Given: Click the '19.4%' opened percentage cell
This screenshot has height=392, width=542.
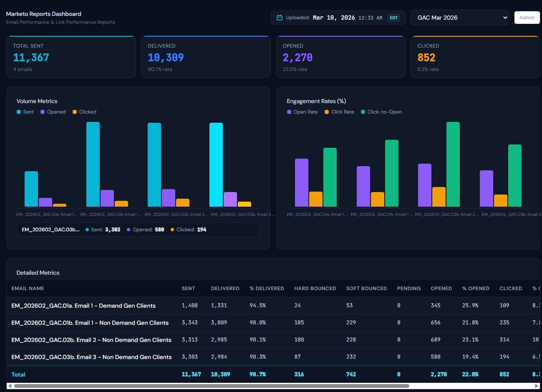Looking at the screenshot, I should click(470, 357).
